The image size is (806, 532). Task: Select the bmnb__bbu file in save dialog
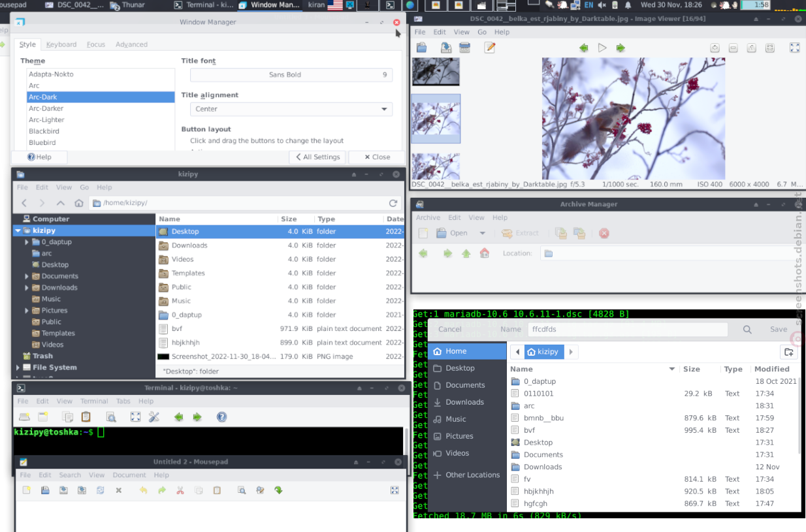pos(653,418)
